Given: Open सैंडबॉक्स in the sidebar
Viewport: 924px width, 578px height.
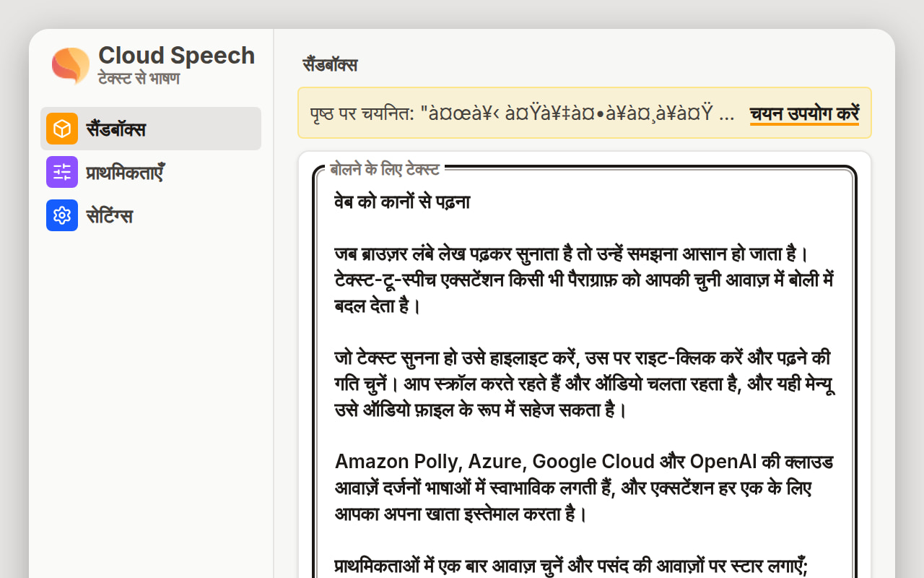Looking at the screenshot, I should point(151,129).
